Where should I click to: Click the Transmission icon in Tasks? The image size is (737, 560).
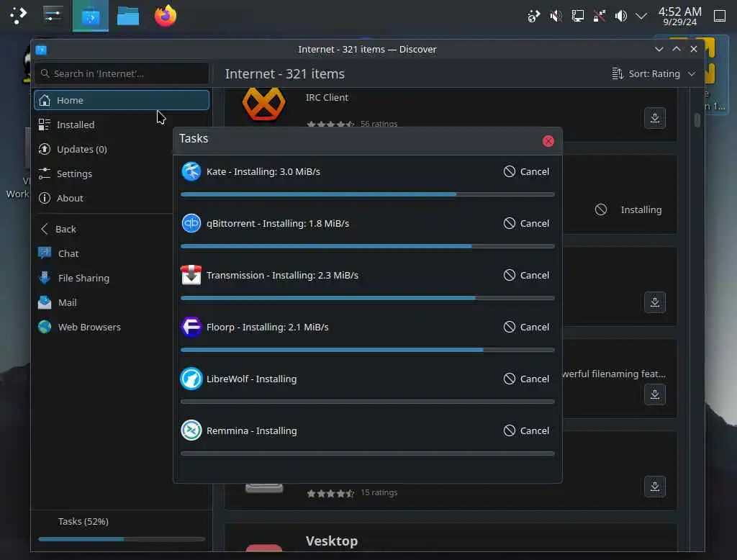(x=191, y=275)
